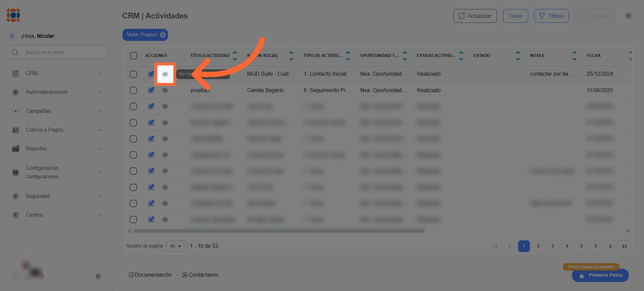Image resolution: width=644 pixels, height=291 pixels.
Task: Check the MGD Suite row checkbox
Action: pos(133,74)
